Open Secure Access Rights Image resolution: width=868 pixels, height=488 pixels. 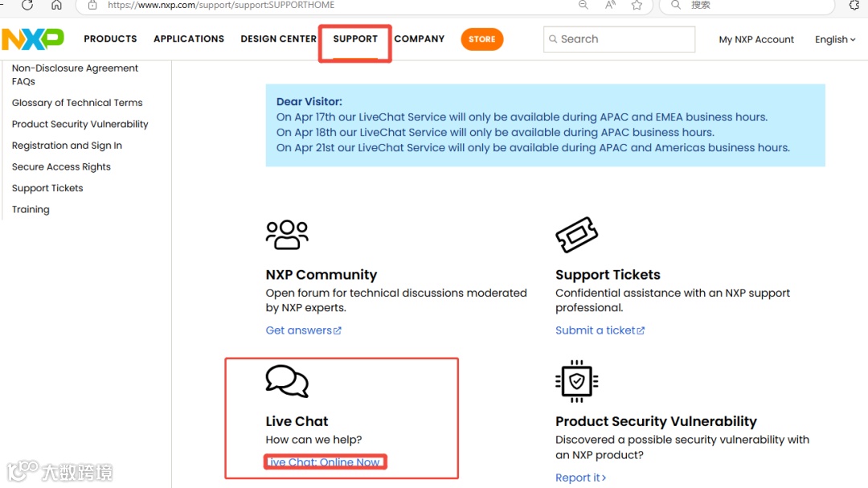click(61, 166)
